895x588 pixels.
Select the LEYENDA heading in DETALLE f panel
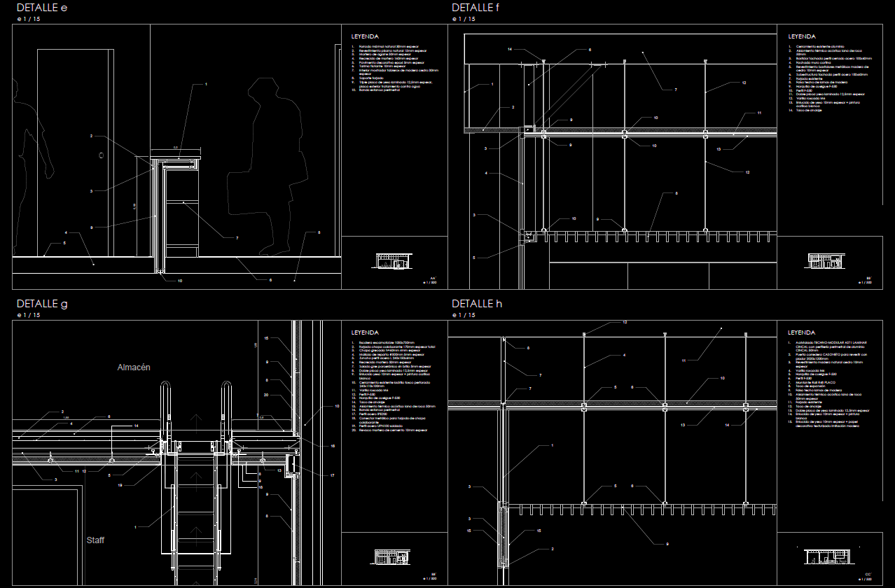click(801, 36)
